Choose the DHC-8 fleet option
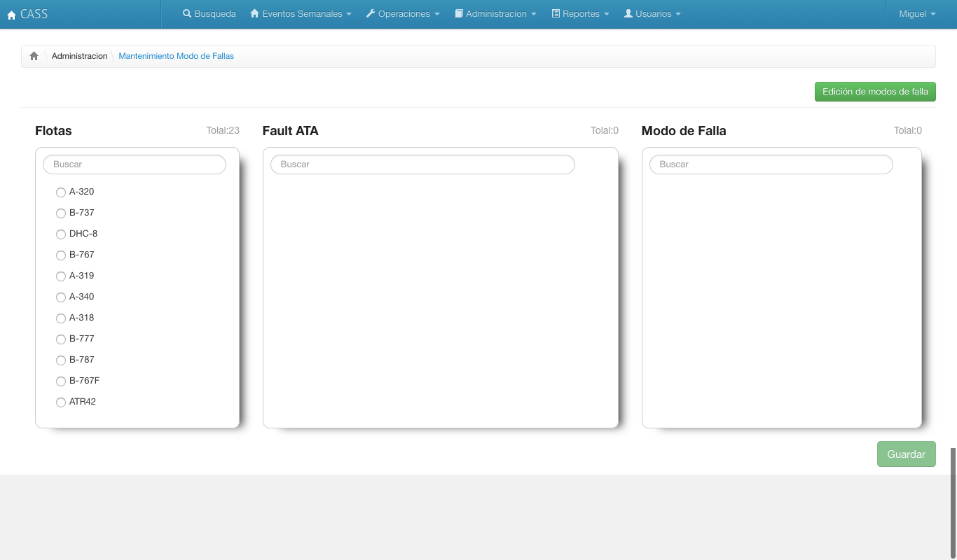 pos(61,234)
